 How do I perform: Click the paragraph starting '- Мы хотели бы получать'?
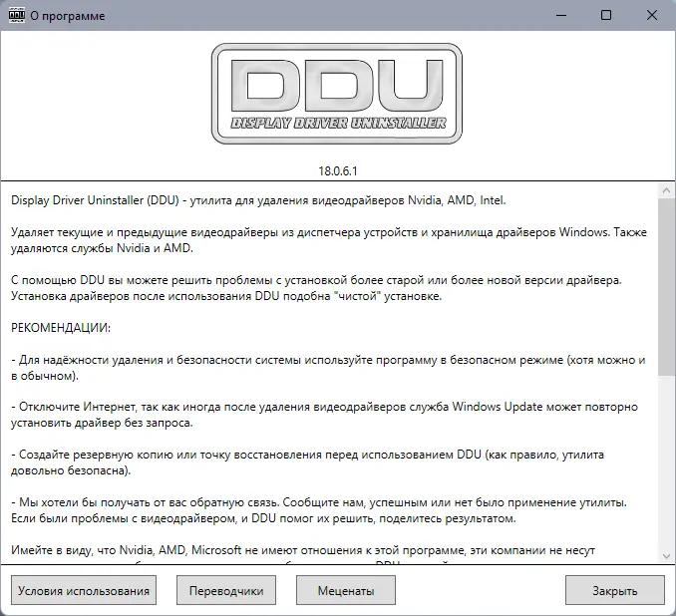[319, 510]
